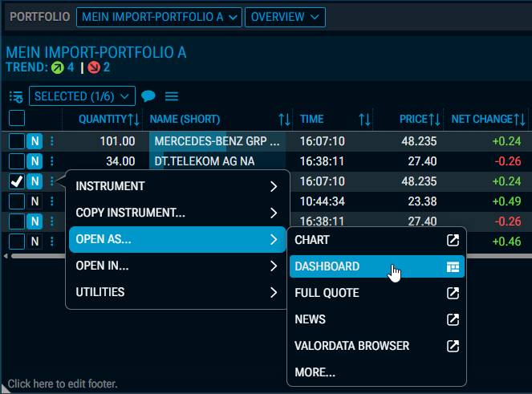Expand the Copy Instrument... submenu
The width and height of the screenshot is (532, 394).
coord(177,213)
